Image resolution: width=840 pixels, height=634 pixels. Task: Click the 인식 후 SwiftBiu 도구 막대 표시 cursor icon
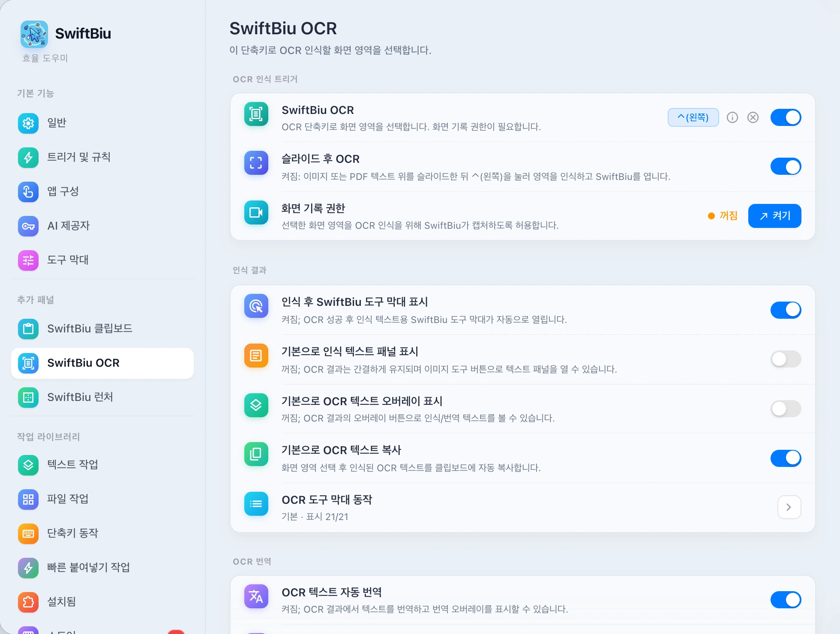[256, 306]
